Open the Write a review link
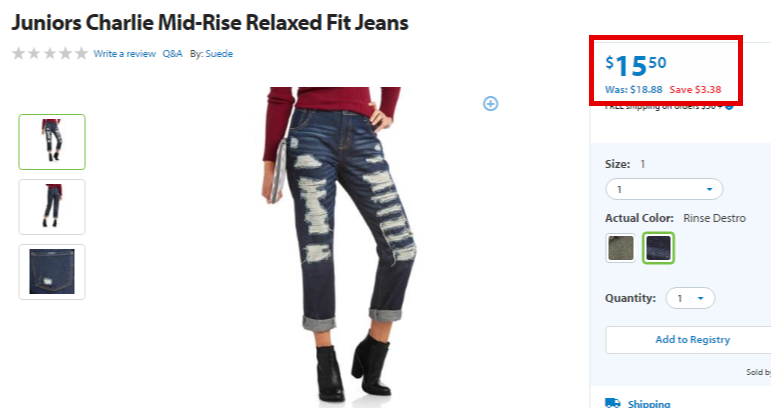Viewport: 771px width, 408px height. coord(124,54)
